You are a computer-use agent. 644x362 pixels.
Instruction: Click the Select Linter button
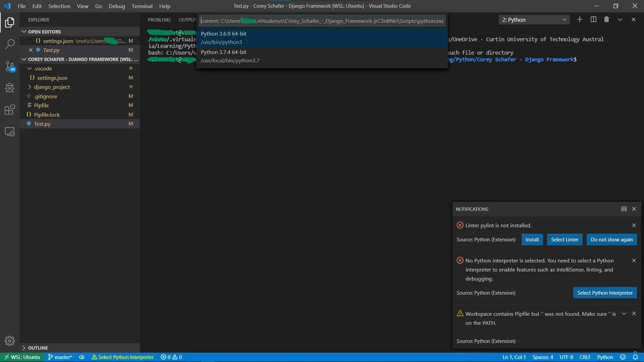565,240
